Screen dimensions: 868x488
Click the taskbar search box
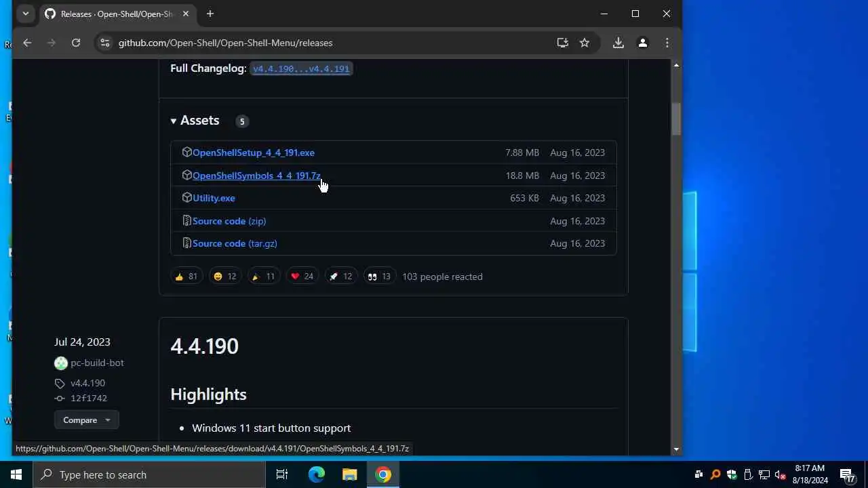click(149, 474)
